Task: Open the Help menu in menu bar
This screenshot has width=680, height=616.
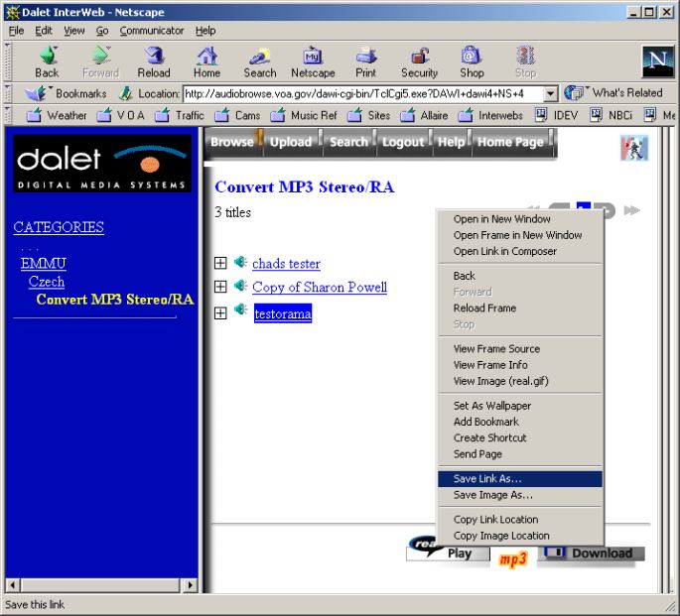Action: tap(205, 31)
